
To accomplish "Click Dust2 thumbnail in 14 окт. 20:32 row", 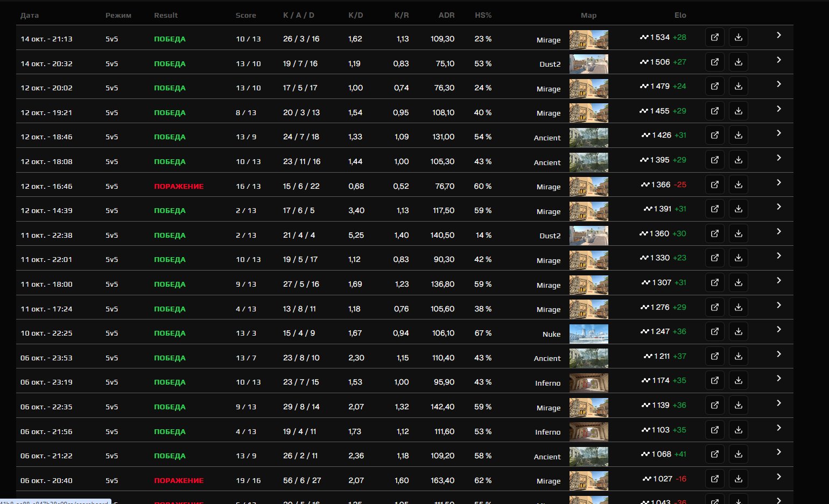I will pos(588,64).
